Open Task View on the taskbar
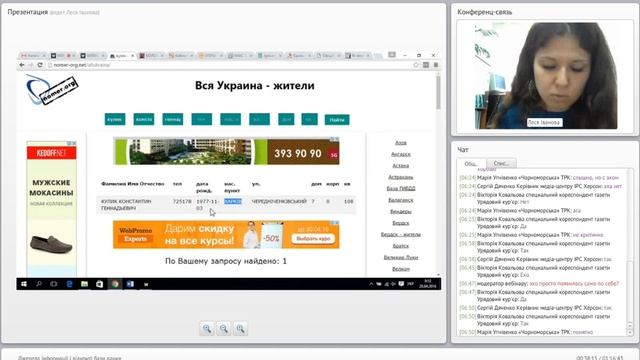Viewport: 640px width, 360px height. click(53, 284)
